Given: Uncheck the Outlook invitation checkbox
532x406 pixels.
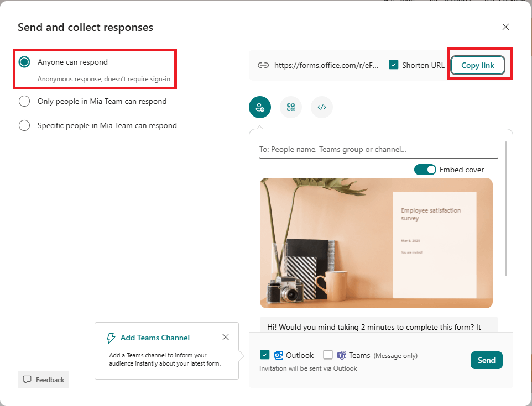Looking at the screenshot, I should click(264, 355).
